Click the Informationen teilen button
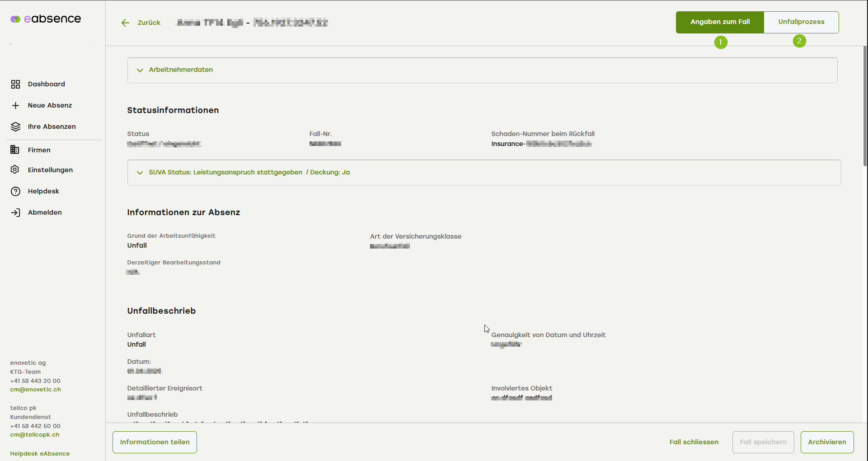Image resolution: width=868 pixels, height=461 pixels. click(x=155, y=442)
